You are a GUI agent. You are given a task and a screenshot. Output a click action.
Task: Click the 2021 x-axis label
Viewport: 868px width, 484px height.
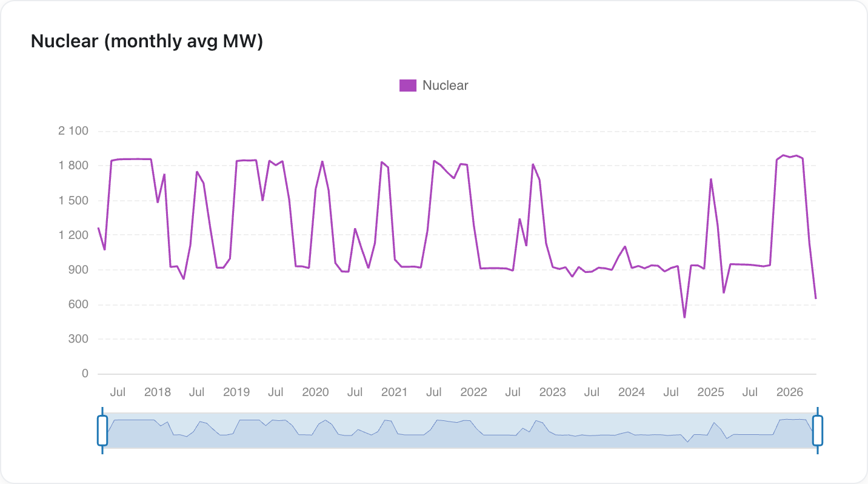coord(395,392)
